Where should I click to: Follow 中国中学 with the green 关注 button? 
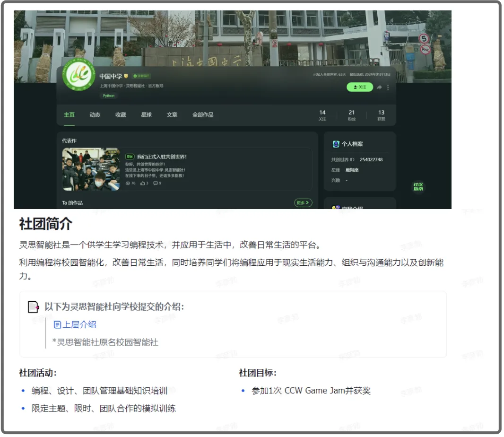(x=360, y=87)
